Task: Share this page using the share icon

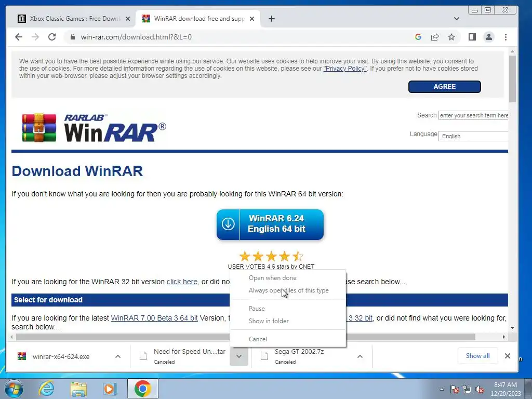Action: pyautogui.click(x=435, y=37)
